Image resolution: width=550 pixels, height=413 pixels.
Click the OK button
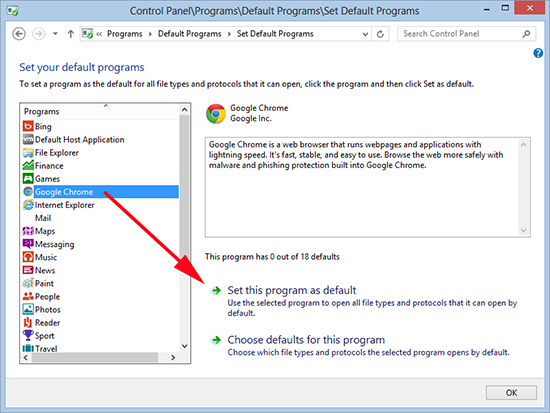click(511, 393)
